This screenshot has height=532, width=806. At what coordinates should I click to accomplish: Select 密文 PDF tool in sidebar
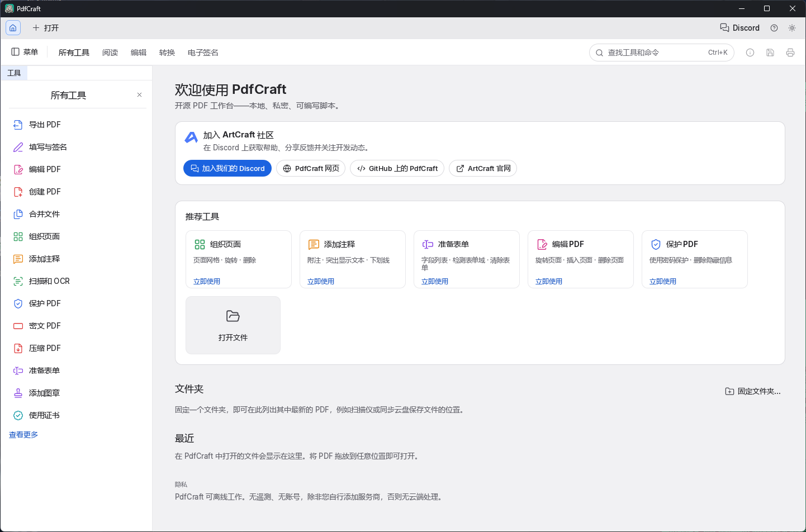point(77,326)
